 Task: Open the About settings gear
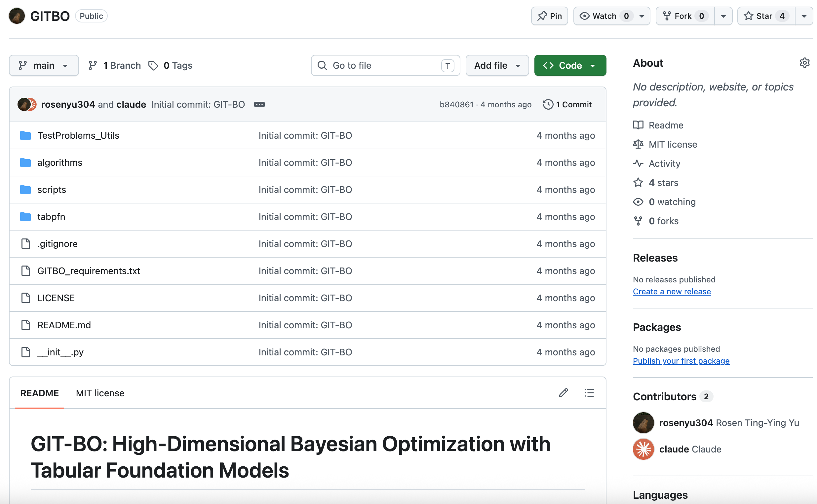point(804,63)
